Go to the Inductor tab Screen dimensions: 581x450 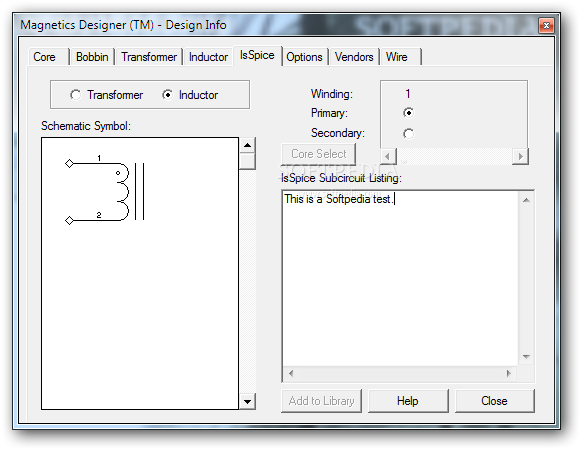coord(208,57)
